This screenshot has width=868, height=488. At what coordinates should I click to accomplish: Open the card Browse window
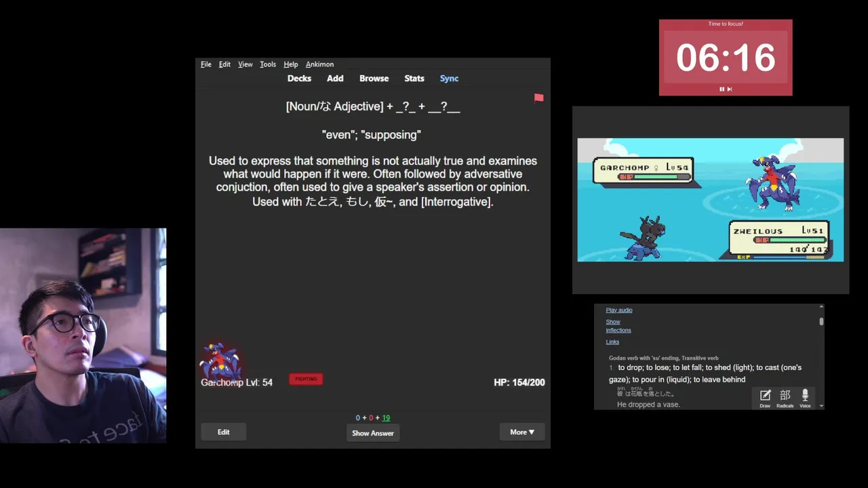(x=374, y=79)
